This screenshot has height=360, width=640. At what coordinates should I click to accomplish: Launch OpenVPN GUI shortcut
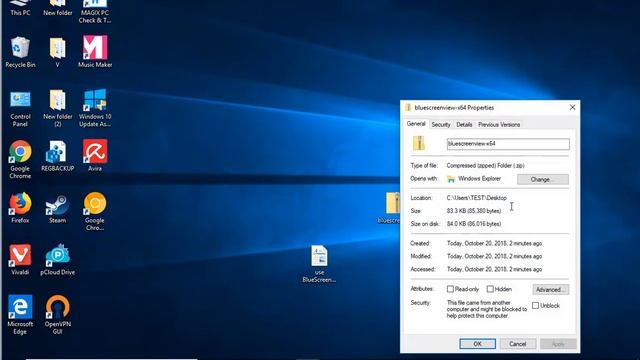[58, 315]
